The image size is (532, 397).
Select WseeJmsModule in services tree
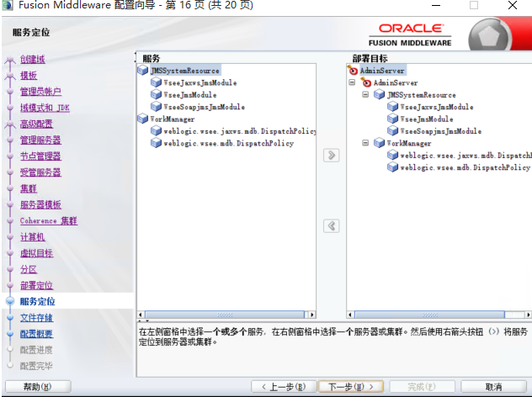point(189,94)
